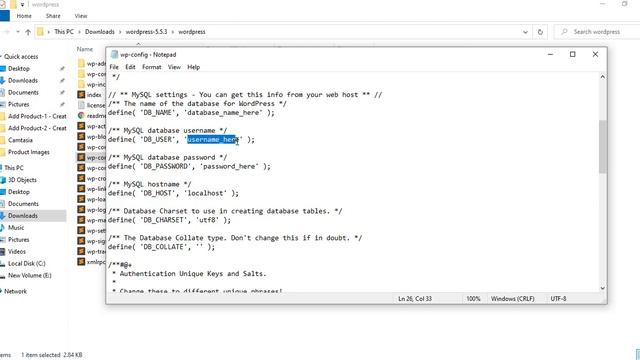Switch to Explorer Share ribbon tab
Viewport: 640px width, 360px height.
point(53,16)
